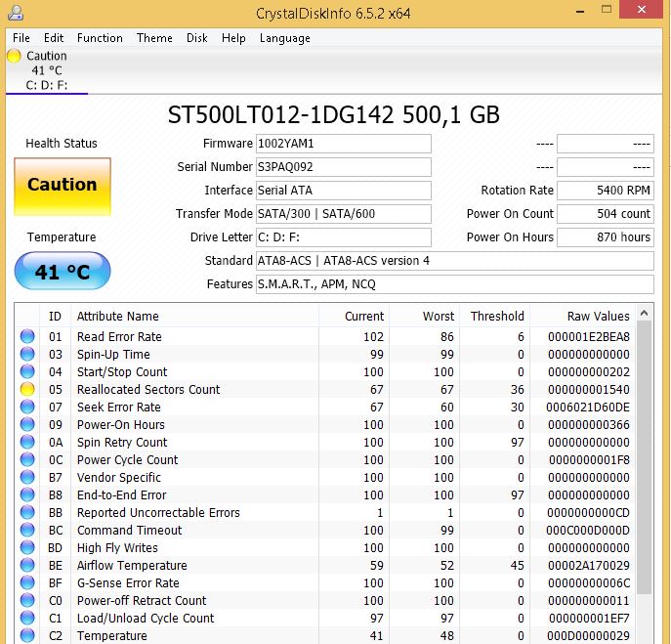Click blue status icon for Command Timeout
671x644 pixels.
click(27, 530)
